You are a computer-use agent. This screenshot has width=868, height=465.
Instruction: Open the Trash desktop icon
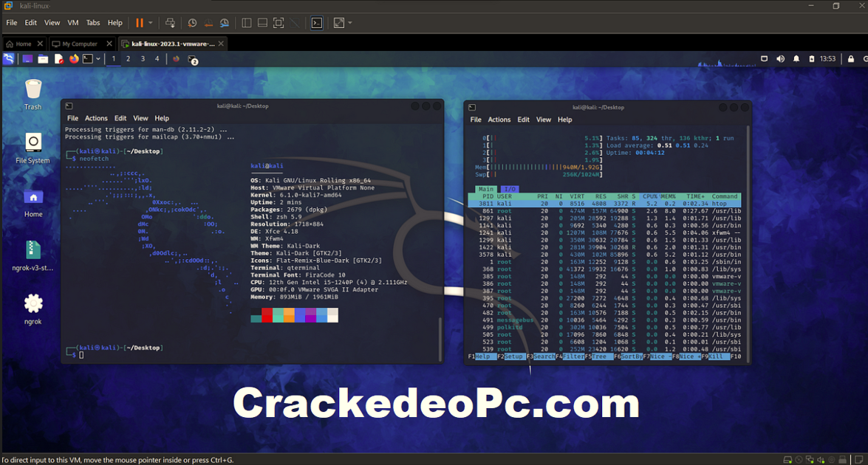33,94
